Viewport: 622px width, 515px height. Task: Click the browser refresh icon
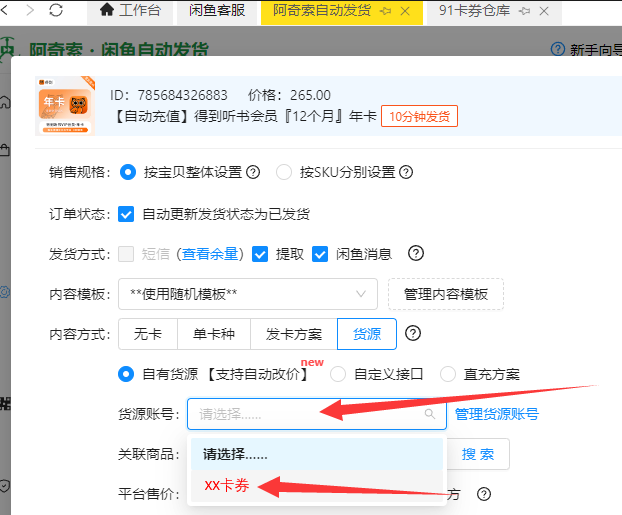[56, 11]
